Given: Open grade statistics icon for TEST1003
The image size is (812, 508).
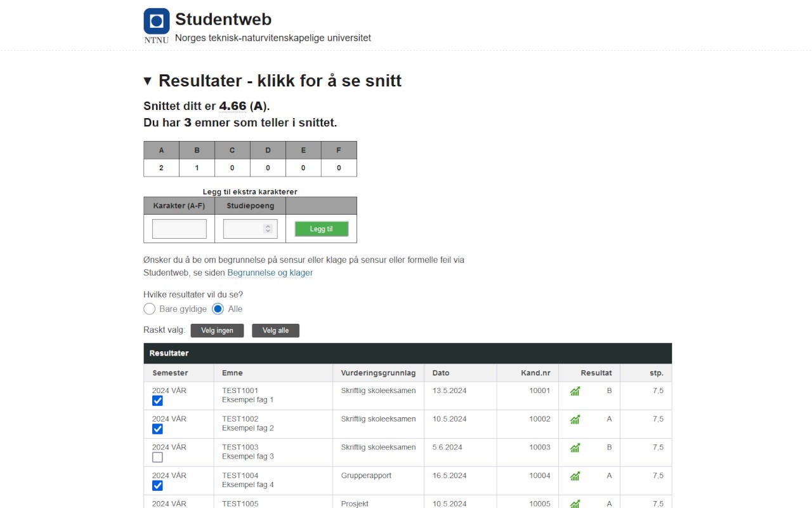Looking at the screenshot, I should click(575, 448).
